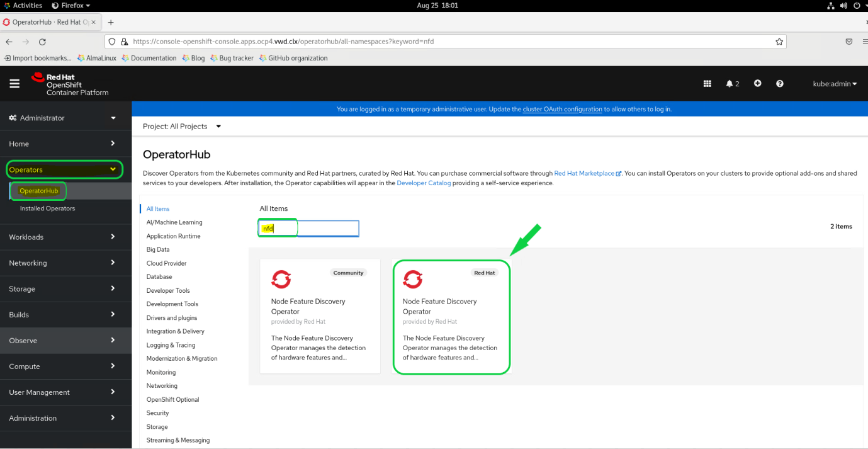868x449 pixels.
Task: Select Integration & Delivery category
Action: coord(175,331)
